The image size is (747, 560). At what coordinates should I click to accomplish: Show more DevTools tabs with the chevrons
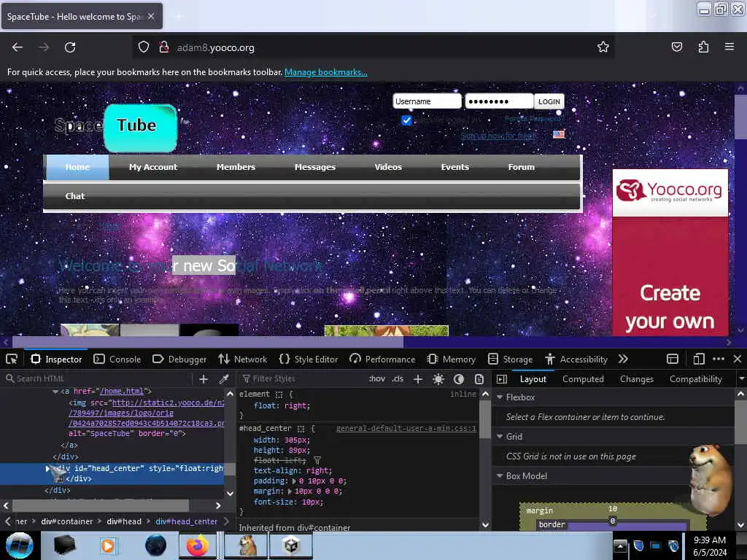pyautogui.click(x=623, y=359)
